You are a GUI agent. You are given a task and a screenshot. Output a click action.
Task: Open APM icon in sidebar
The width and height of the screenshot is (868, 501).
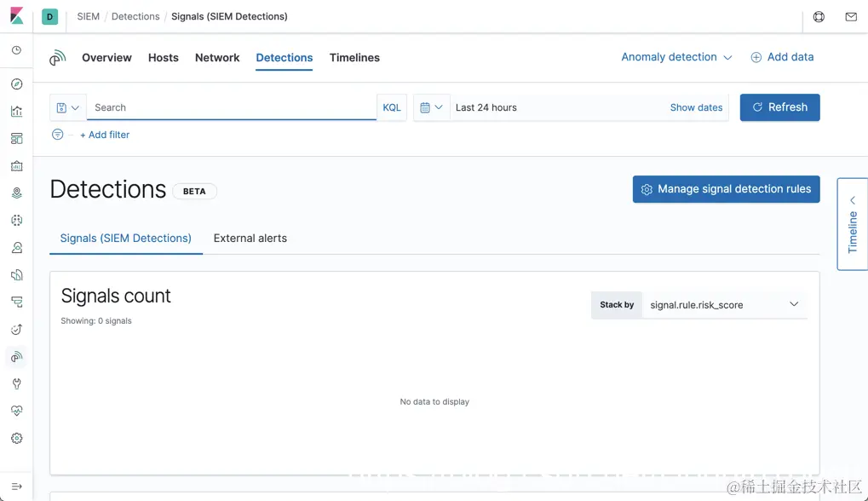coord(16,302)
